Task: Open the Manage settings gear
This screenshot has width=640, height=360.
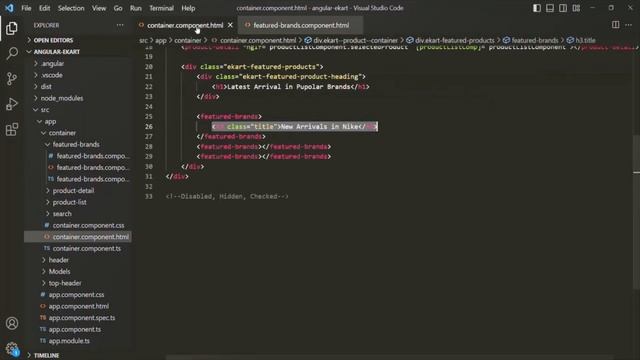Action: coord(12,349)
